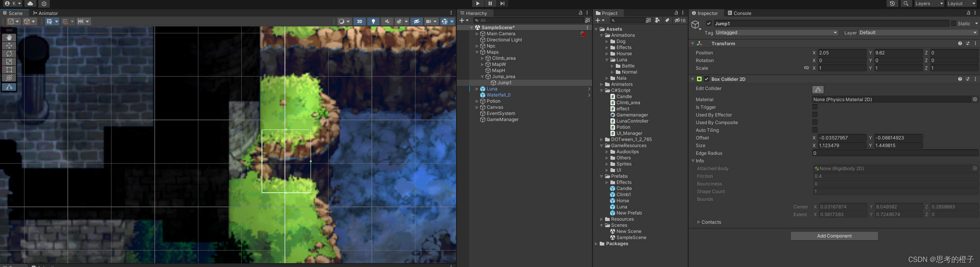Image resolution: width=980 pixels, height=267 pixels.
Task: Open Box Collider 2D more options menu
Action: (x=975, y=79)
